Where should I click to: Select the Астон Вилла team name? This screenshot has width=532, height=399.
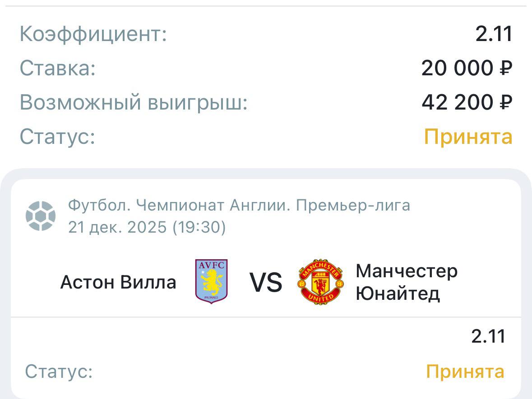coord(118,282)
